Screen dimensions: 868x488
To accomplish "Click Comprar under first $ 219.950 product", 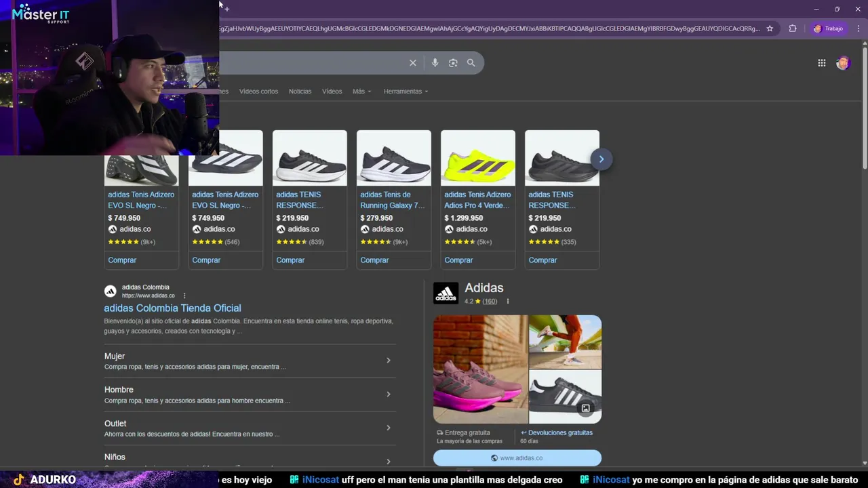I will 290,260.
